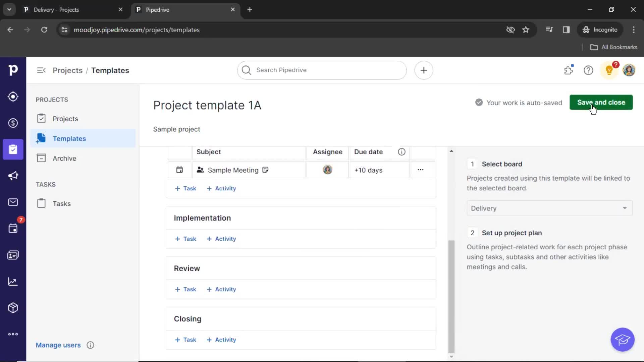
Task: Click the search input field
Action: click(x=322, y=70)
